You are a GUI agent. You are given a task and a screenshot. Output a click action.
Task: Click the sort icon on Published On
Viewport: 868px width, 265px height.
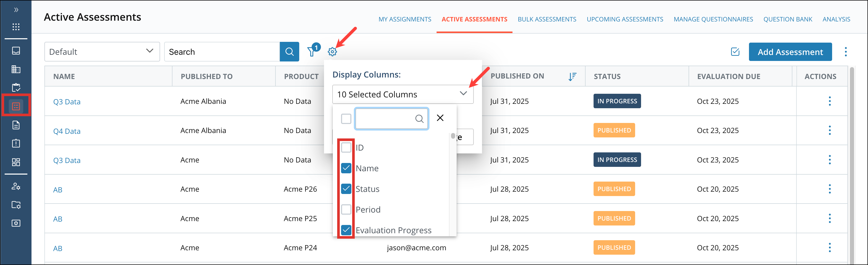pyautogui.click(x=572, y=76)
